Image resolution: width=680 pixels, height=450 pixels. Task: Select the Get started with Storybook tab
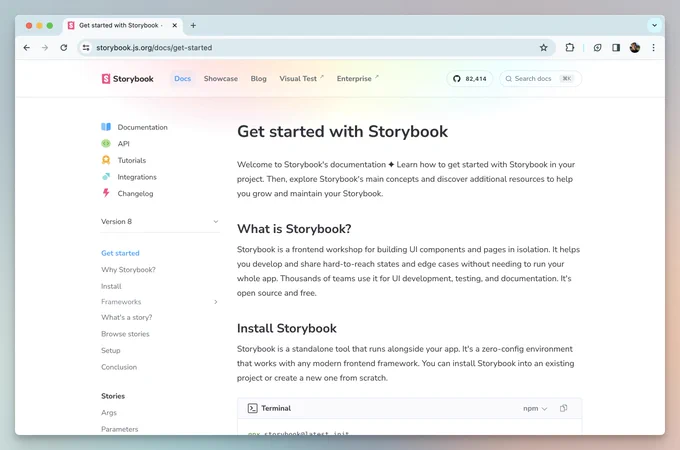tap(124, 26)
